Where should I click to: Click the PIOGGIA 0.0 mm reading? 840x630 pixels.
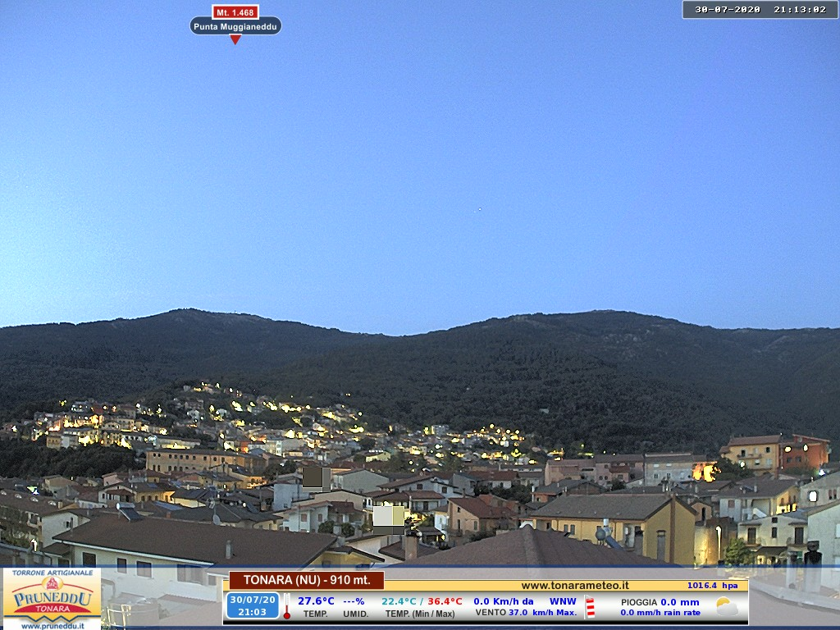(660, 602)
